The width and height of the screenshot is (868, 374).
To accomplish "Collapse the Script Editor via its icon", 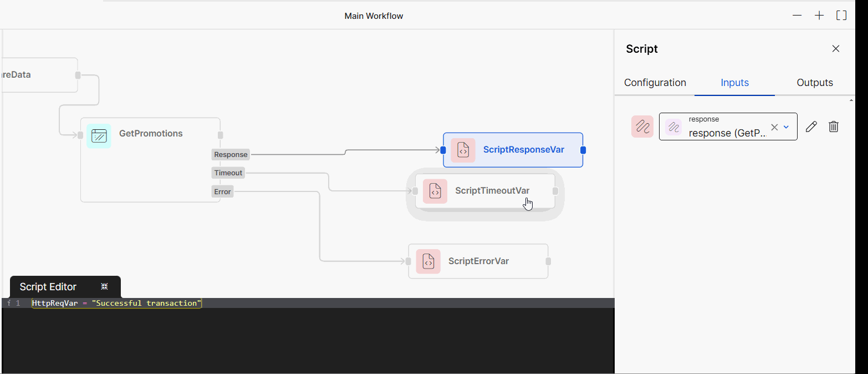I will coord(104,286).
